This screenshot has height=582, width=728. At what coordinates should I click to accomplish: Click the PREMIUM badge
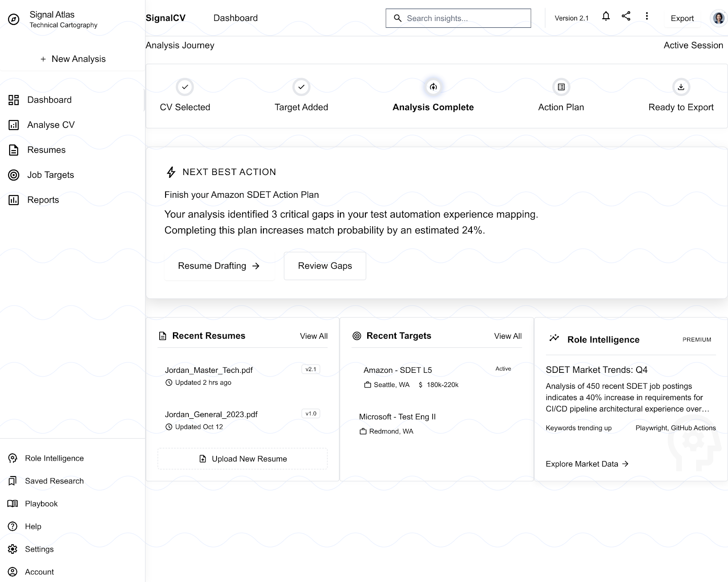(x=697, y=340)
